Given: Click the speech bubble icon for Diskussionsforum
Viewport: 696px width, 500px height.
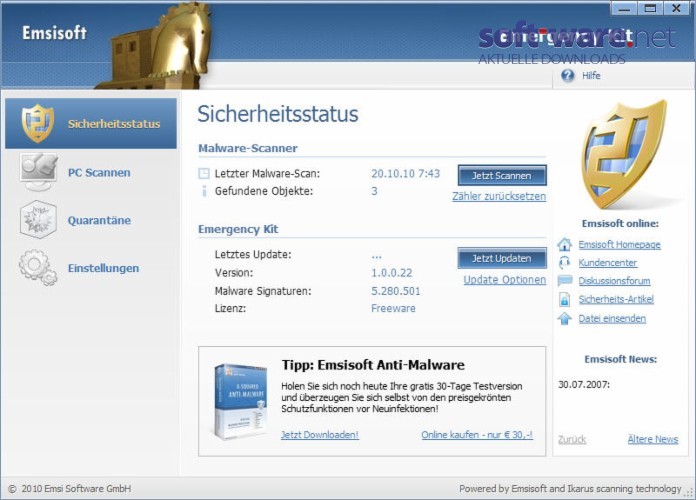Looking at the screenshot, I should pyautogui.click(x=565, y=281).
